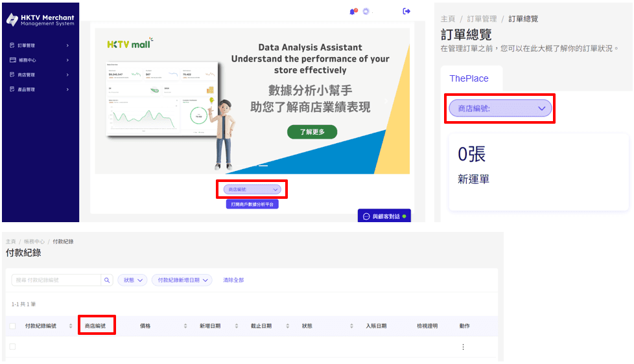Open the notifications bell
This screenshot has width=634, height=364.
(353, 12)
